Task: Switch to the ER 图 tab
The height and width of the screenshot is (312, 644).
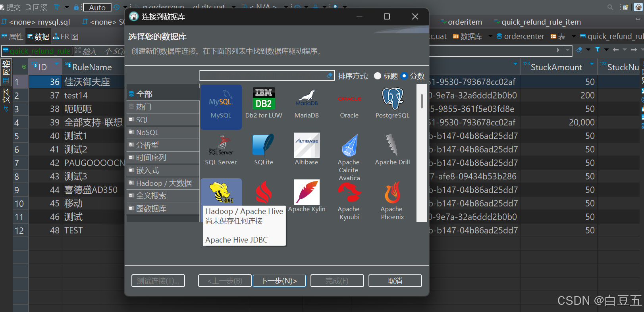Action: [66, 37]
